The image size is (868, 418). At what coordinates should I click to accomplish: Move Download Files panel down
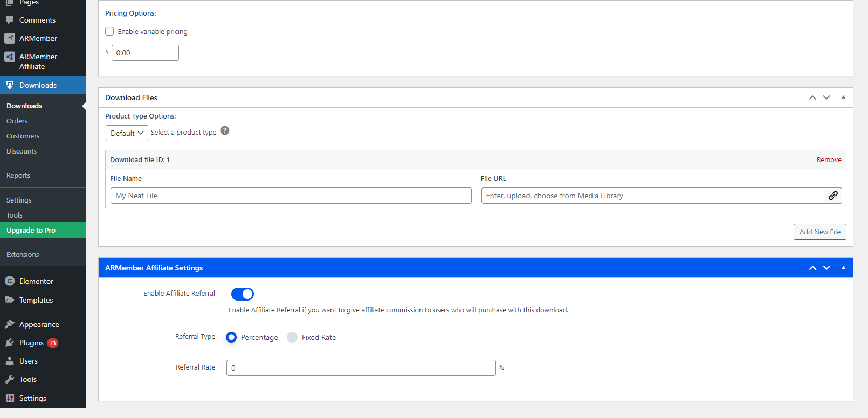(826, 97)
